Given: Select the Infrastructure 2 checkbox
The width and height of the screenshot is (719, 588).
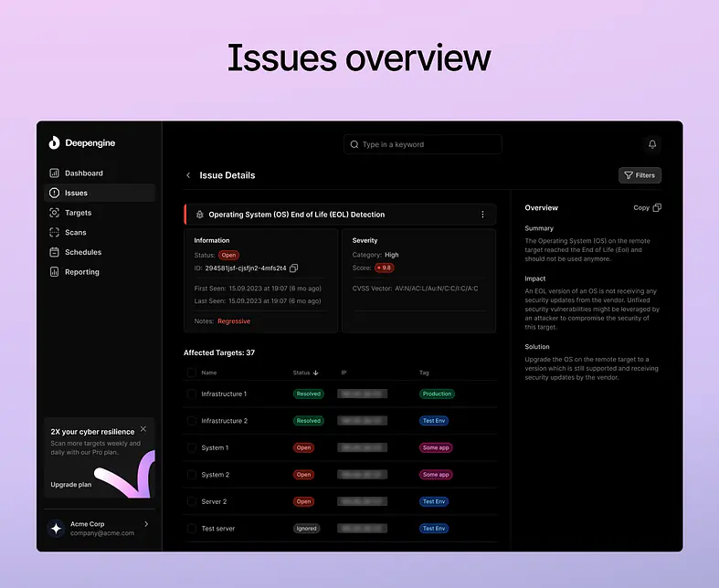Looking at the screenshot, I should [x=192, y=421].
